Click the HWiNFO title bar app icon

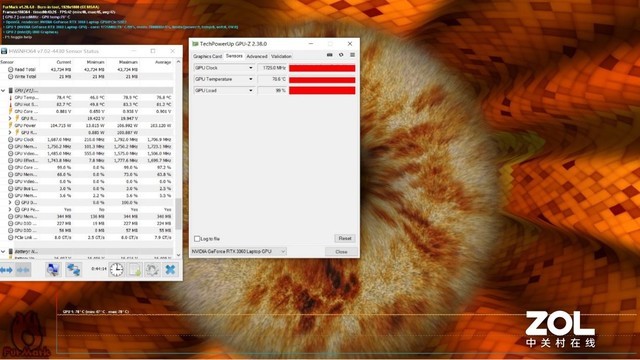coord(4,51)
